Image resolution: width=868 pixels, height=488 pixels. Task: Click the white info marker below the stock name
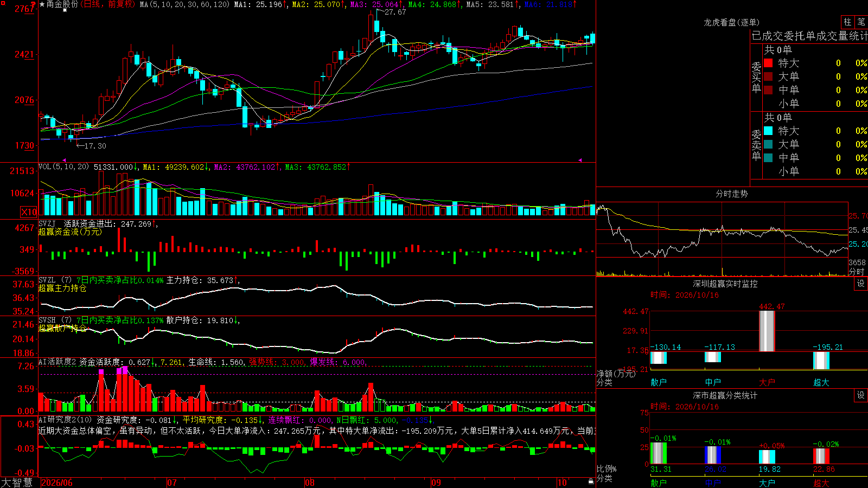65,10
